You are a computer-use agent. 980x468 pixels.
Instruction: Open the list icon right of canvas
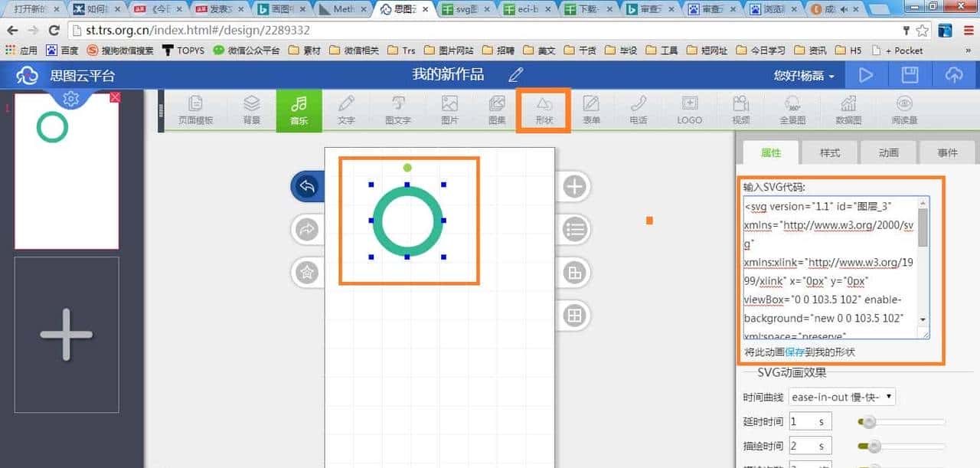coord(574,229)
